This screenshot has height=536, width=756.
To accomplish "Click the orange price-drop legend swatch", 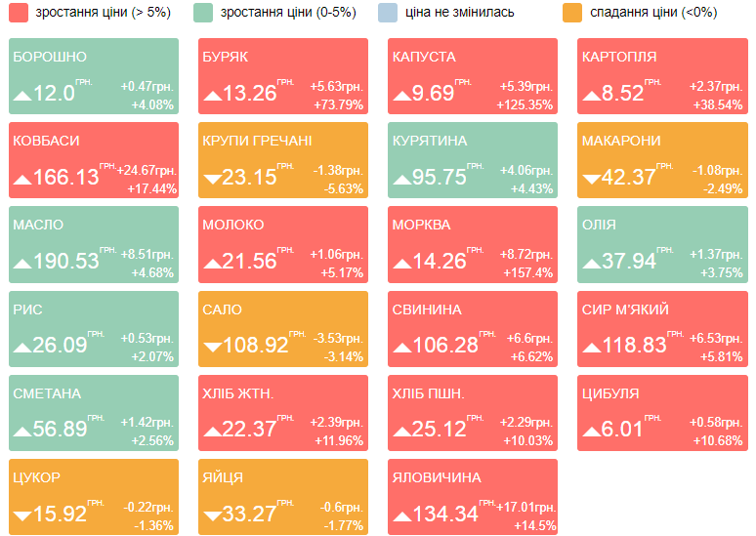I will (574, 13).
